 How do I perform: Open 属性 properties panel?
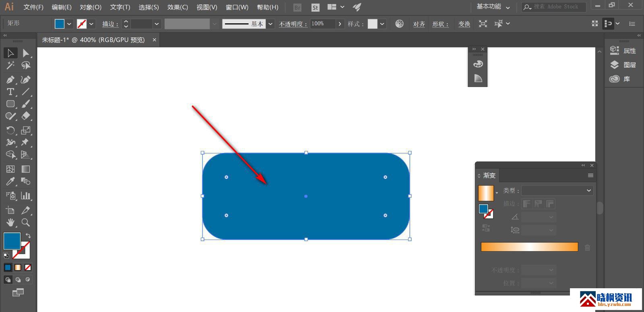pyautogui.click(x=623, y=51)
